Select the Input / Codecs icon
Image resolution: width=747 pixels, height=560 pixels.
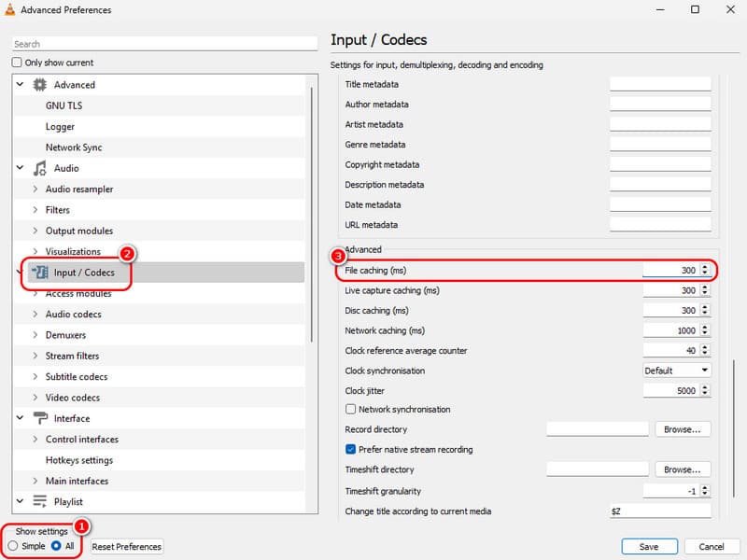click(39, 273)
